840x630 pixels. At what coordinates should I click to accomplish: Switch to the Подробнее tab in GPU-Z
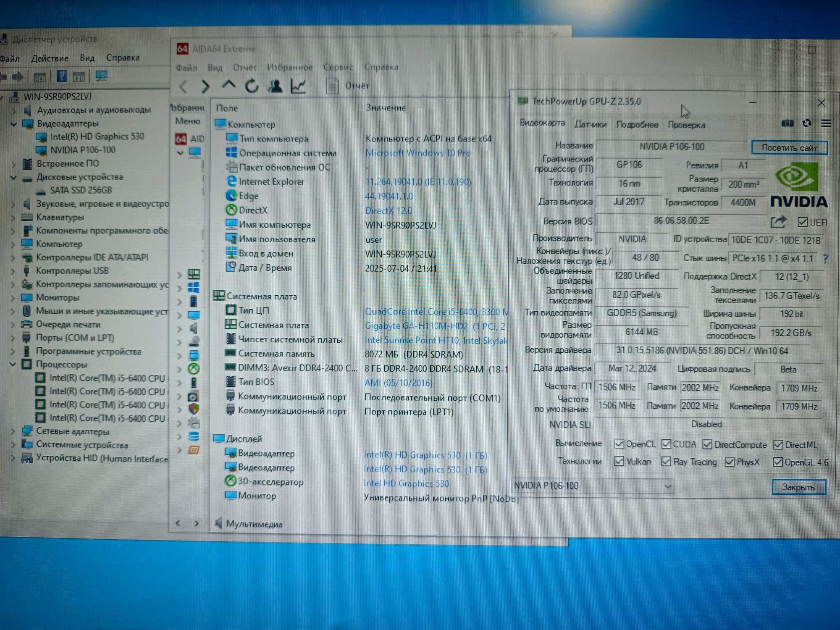(637, 124)
